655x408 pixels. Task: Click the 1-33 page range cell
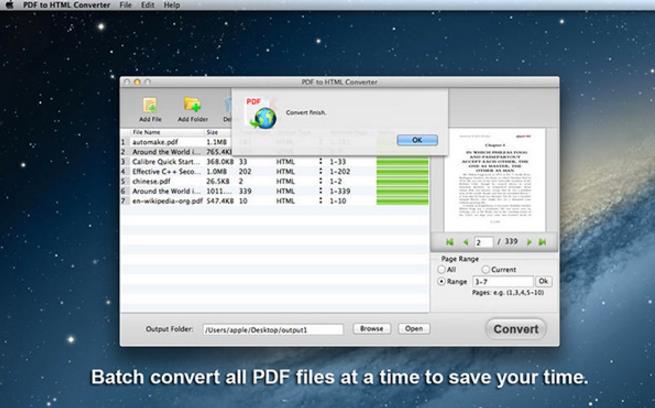coord(338,162)
